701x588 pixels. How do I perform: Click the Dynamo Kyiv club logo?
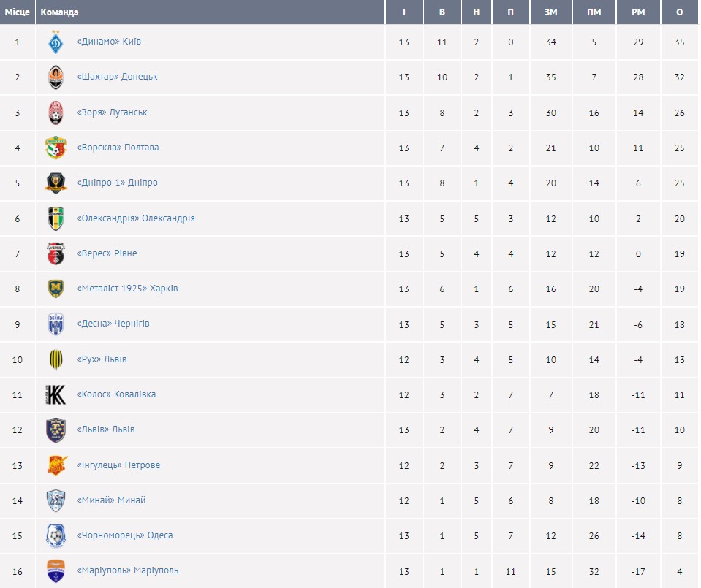point(56,42)
